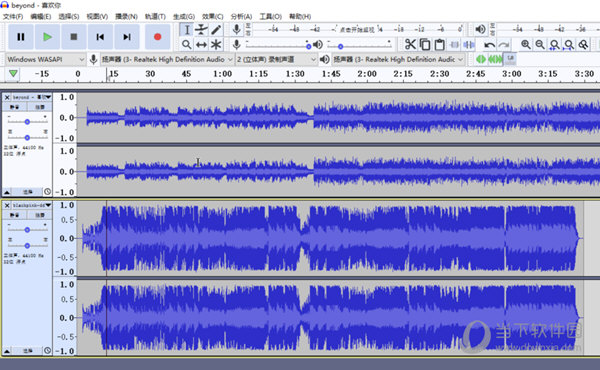Collapse the beyond track with triangle
Screen dimensions: 600x370
[x=7, y=192]
